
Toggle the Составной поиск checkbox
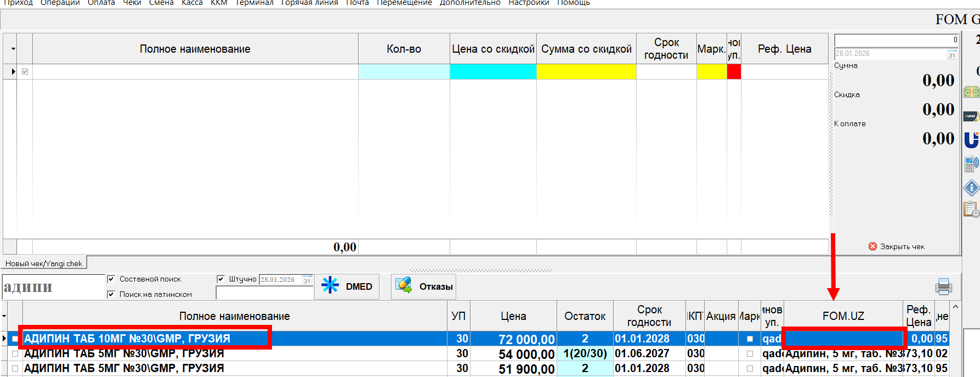[x=111, y=279]
